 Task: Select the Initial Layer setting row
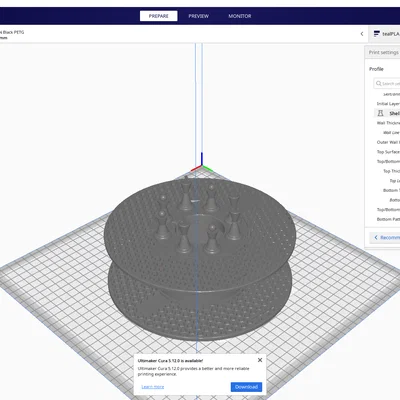(388, 104)
